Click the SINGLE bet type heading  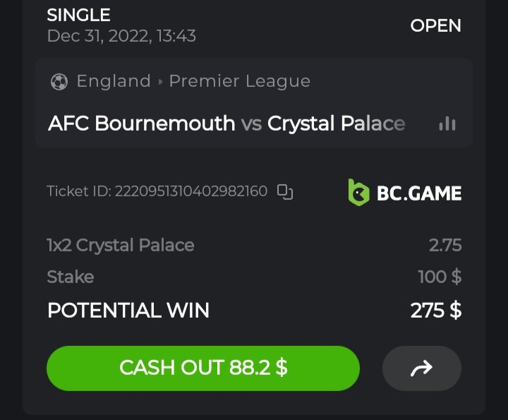[78, 15]
